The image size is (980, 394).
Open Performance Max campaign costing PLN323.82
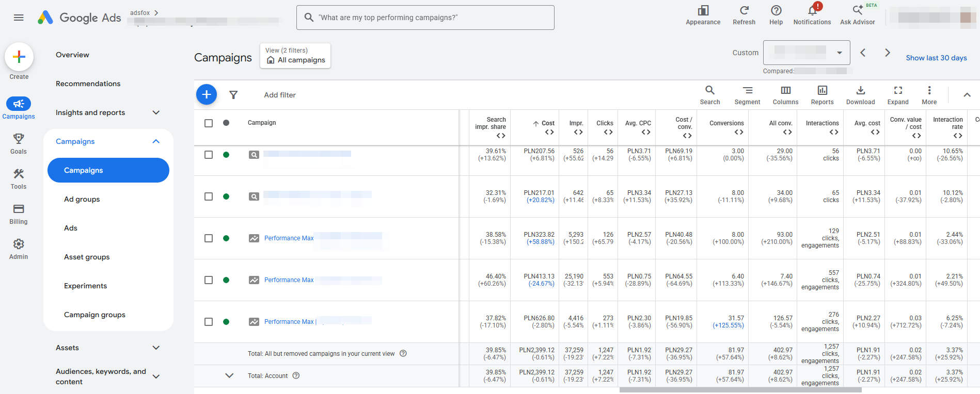click(x=289, y=238)
